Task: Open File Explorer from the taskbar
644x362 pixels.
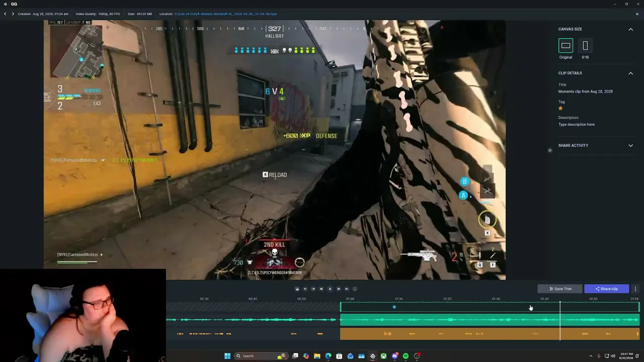Action: click(317, 356)
